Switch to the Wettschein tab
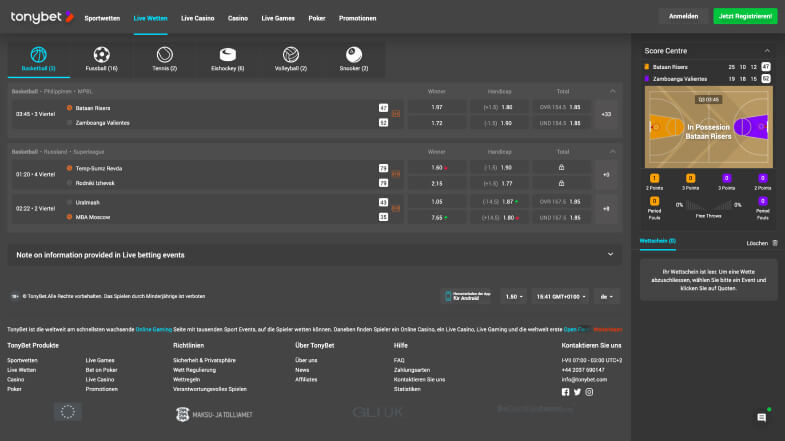The height and width of the screenshot is (441, 785). tap(657, 241)
